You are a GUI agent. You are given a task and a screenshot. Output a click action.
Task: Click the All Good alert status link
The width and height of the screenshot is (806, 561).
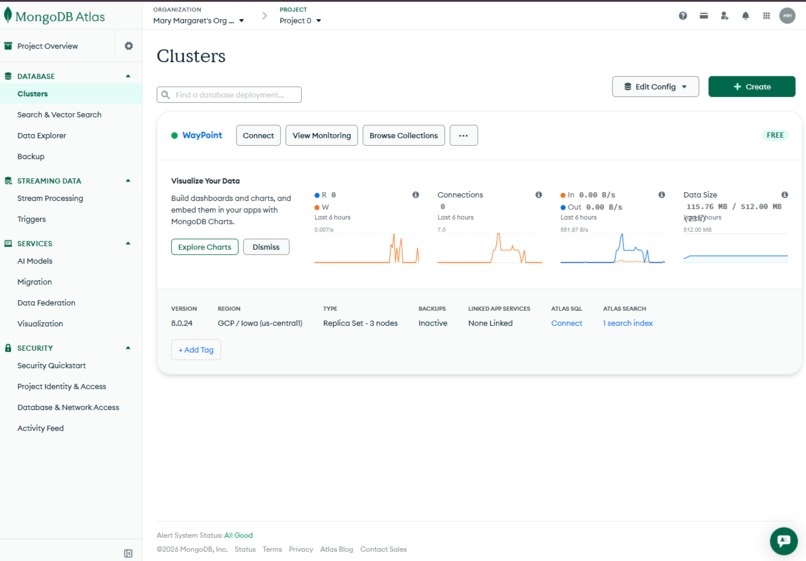pyautogui.click(x=239, y=535)
